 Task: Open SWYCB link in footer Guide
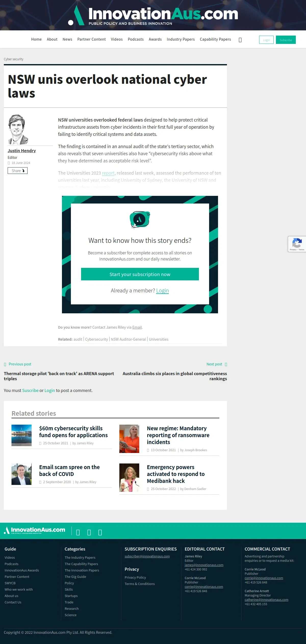tap(10, 583)
